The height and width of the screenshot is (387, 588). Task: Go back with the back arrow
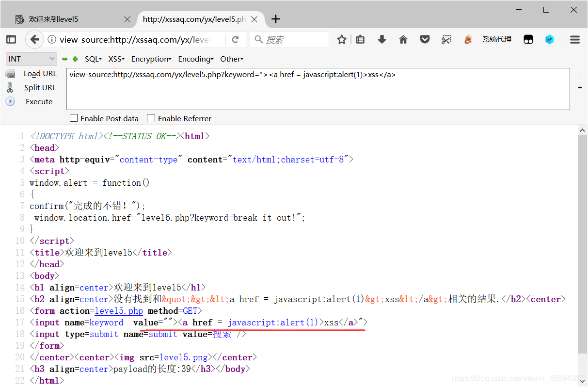[x=34, y=40]
